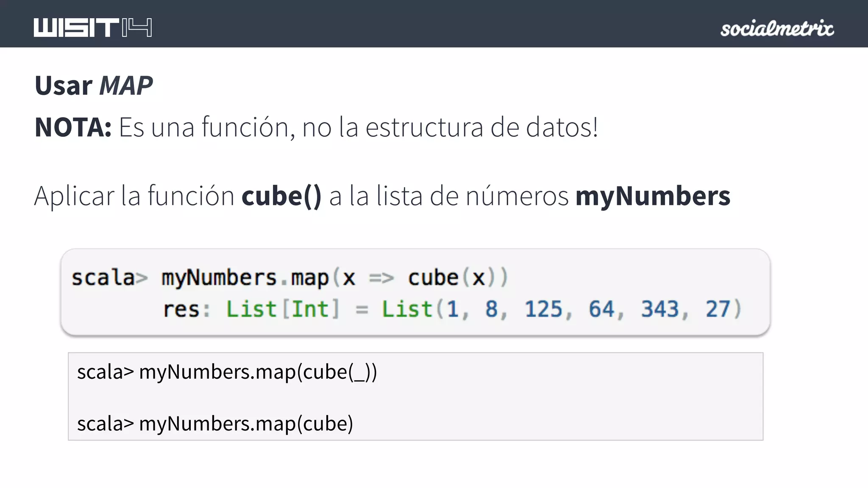
Task: Click the line 'scala> myNumbers.map(cube(_))'
Action: click(227, 372)
